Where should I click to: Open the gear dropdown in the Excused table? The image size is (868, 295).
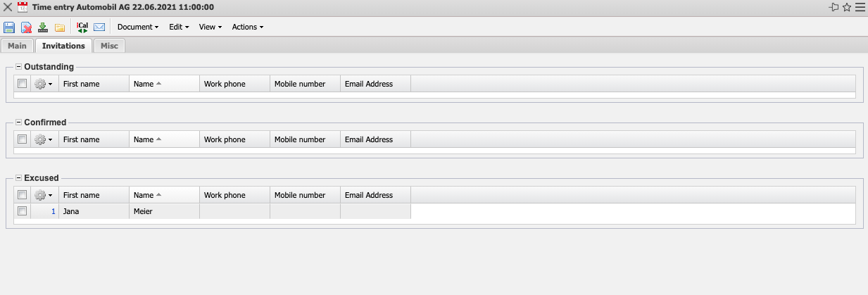coord(44,195)
